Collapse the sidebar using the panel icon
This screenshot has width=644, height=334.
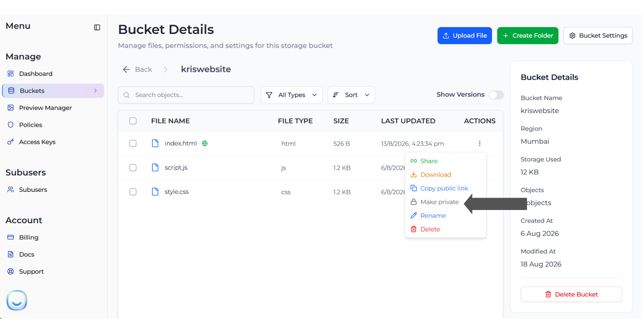97,27
